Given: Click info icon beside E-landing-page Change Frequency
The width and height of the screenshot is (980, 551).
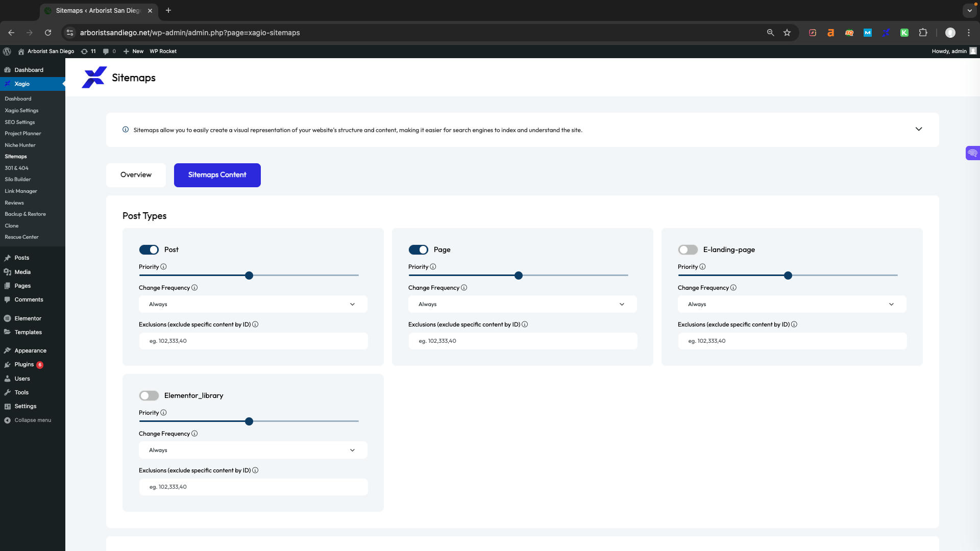Looking at the screenshot, I should click(733, 288).
